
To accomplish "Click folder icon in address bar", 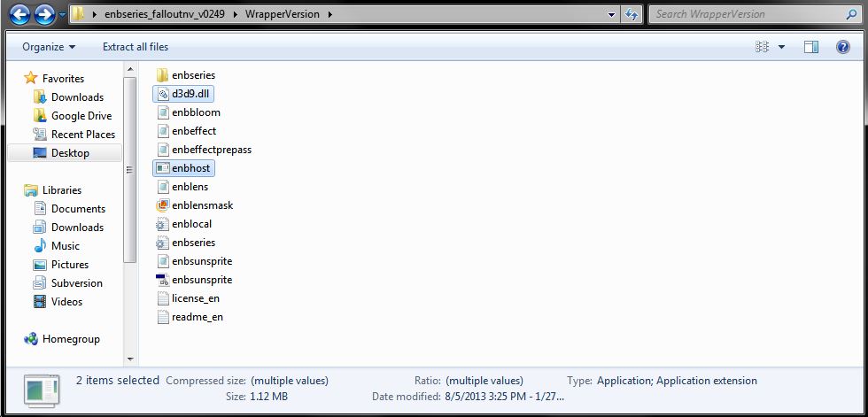I will coord(78,14).
